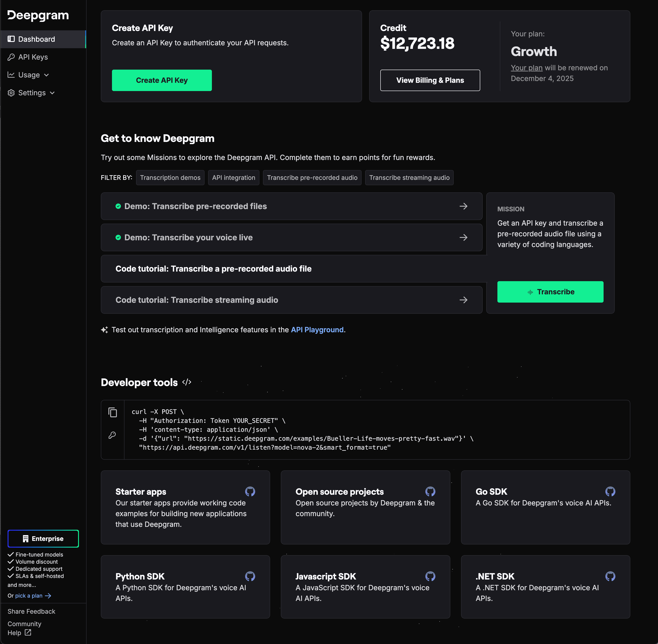The height and width of the screenshot is (644, 658).
Task: Open the Python SDK GitHub icon
Action: (250, 576)
